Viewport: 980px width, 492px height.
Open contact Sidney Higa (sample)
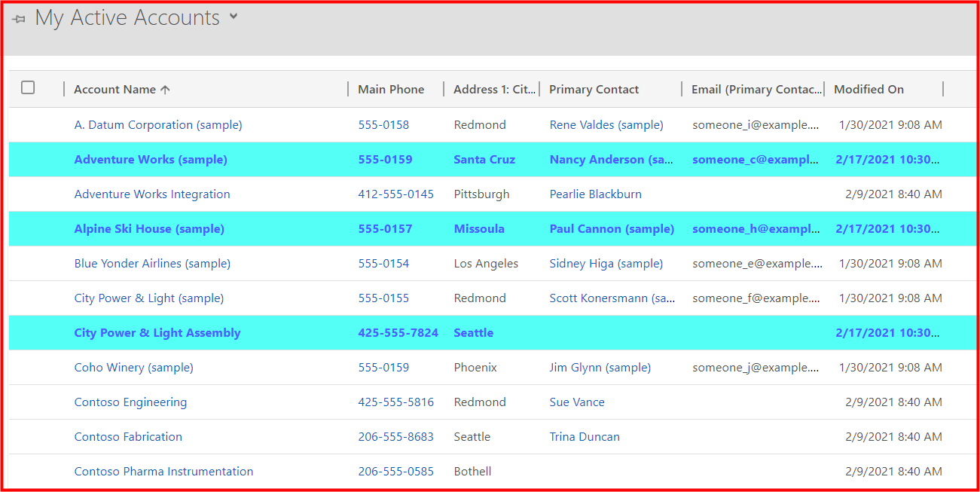(x=606, y=264)
